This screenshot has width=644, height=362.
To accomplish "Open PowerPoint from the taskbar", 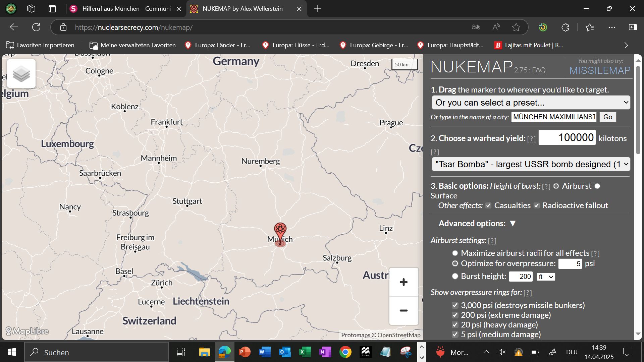I will (245, 352).
